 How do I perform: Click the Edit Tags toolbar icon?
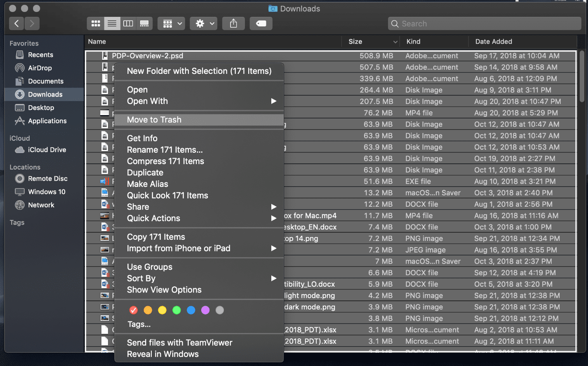(x=261, y=24)
